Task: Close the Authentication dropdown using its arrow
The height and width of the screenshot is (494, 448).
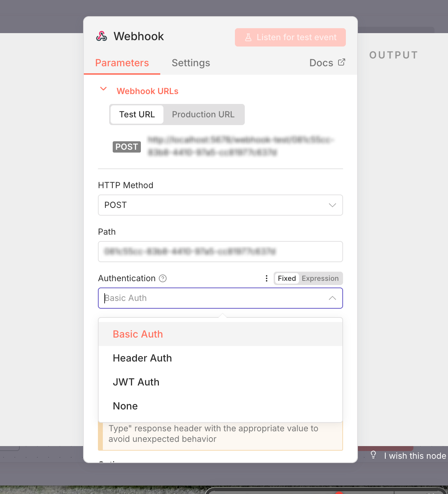Action: pos(332,298)
